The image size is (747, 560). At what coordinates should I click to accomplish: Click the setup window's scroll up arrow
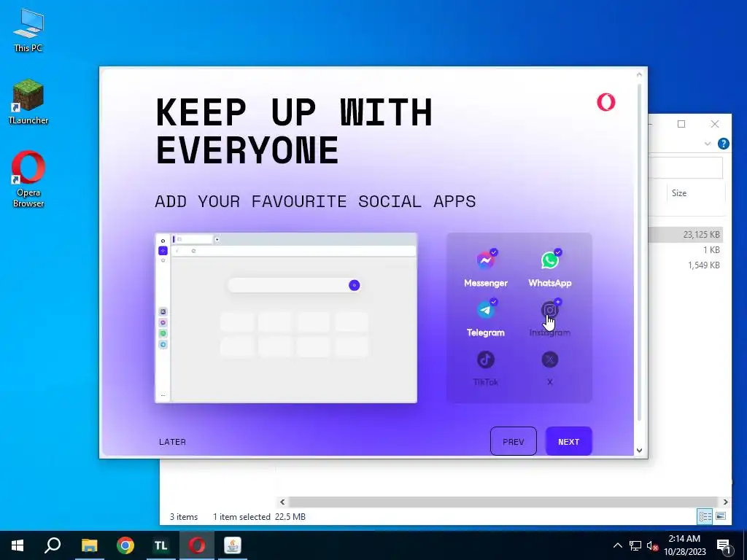tap(639, 74)
